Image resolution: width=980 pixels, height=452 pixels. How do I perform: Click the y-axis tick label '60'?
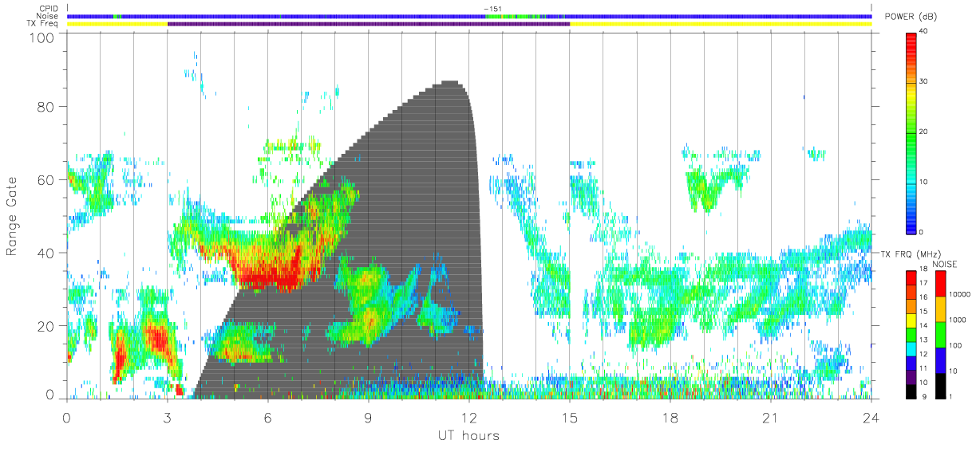click(x=47, y=179)
